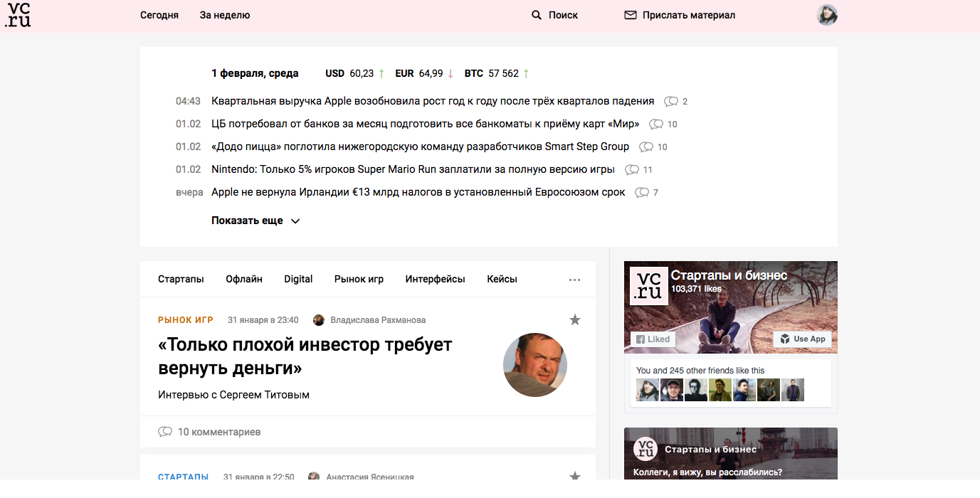Screen dimensions: 980x498
Task: Click the Интервью с Сергеем Титовым subtitle
Action: tap(233, 394)
